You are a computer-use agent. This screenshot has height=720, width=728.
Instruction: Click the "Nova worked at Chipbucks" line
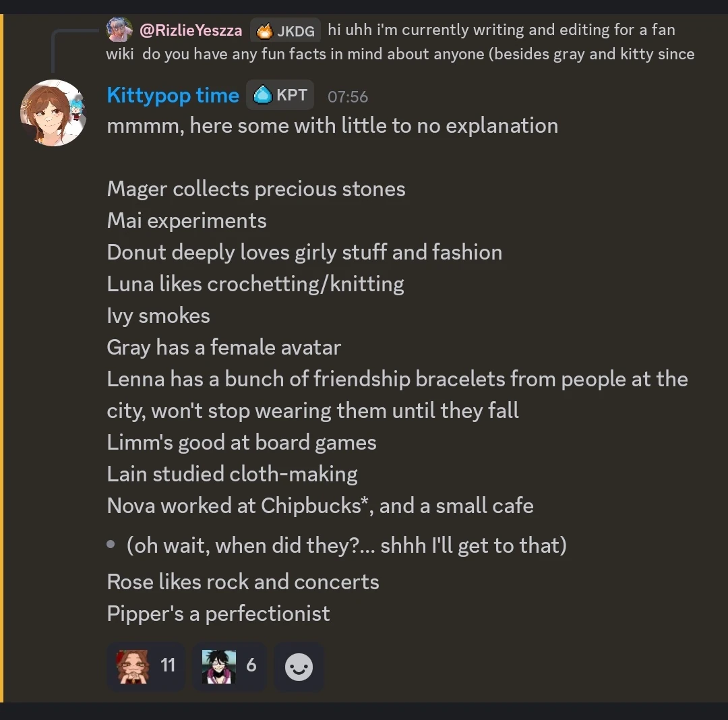[x=320, y=506]
